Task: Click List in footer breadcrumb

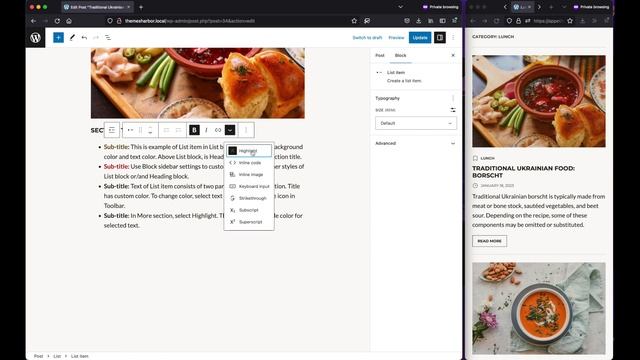Action: [57, 356]
